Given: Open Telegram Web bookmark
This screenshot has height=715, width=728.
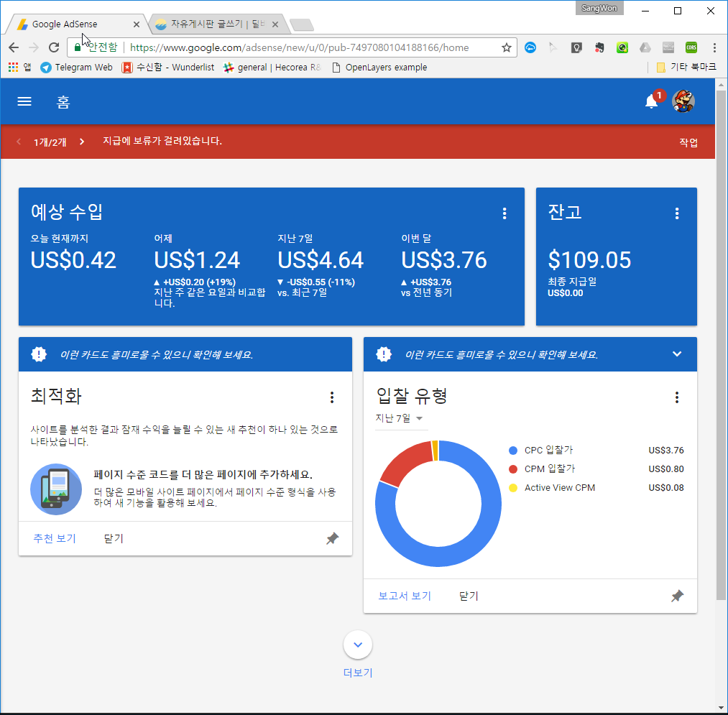Looking at the screenshot, I should [x=76, y=68].
